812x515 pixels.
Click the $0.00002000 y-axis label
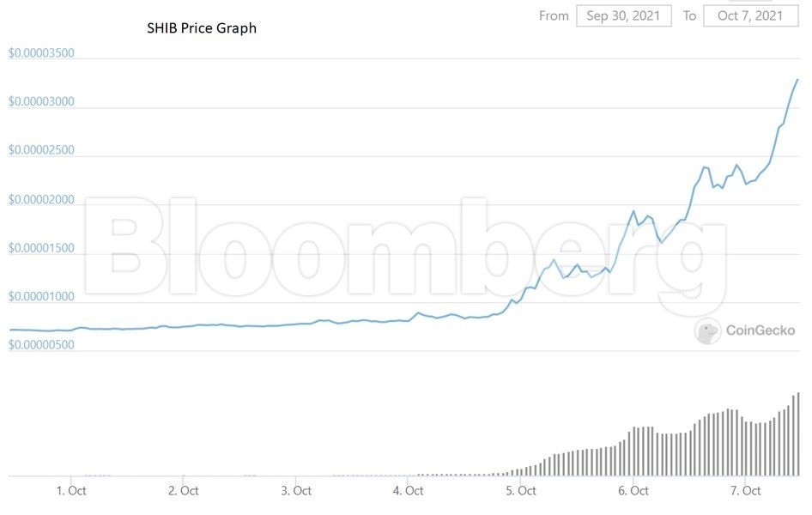(x=41, y=200)
